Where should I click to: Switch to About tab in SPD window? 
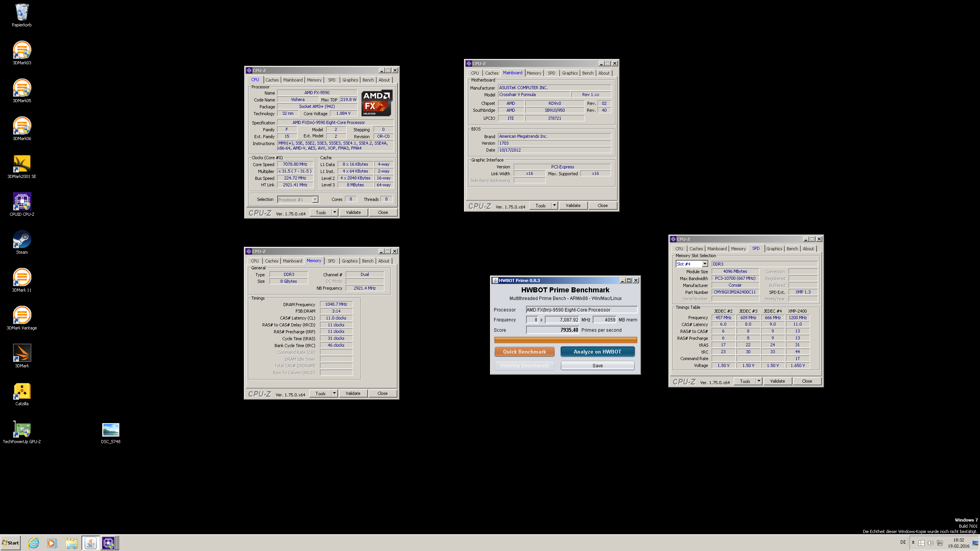[808, 249]
